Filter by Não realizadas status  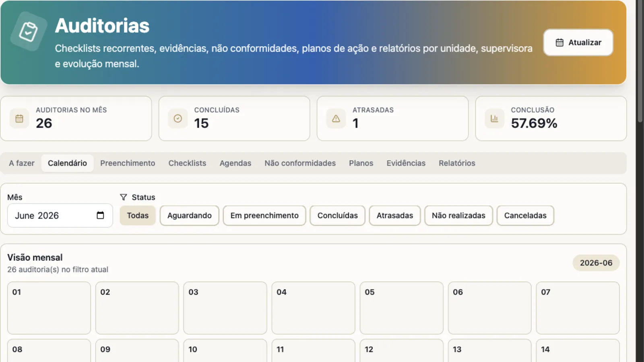click(x=458, y=216)
